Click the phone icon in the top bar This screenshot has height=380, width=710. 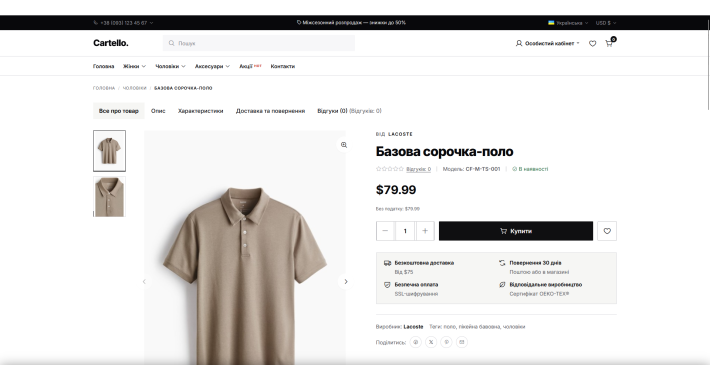pyautogui.click(x=96, y=23)
